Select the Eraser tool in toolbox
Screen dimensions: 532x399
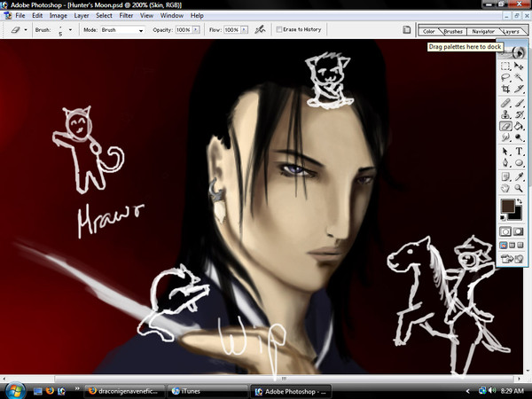point(505,126)
